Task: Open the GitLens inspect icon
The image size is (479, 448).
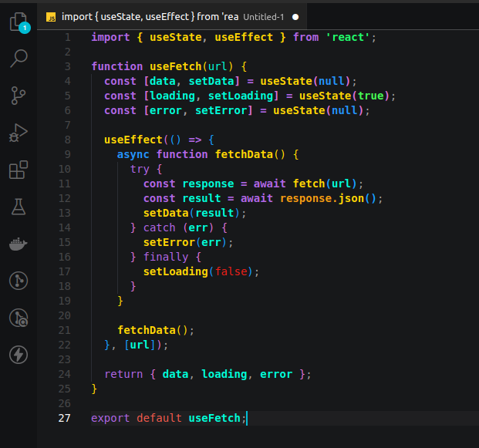Action: coord(19,318)
